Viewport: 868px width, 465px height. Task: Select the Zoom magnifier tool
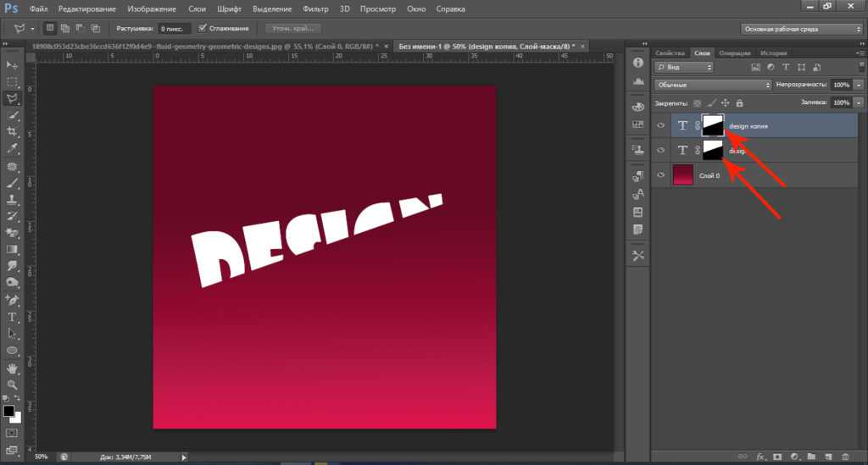point(12,385)
